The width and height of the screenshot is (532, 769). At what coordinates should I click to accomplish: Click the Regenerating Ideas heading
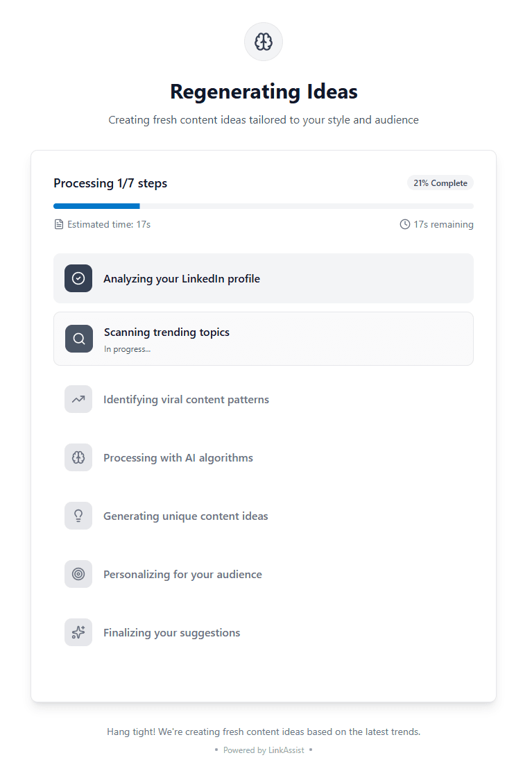[264, 92]
